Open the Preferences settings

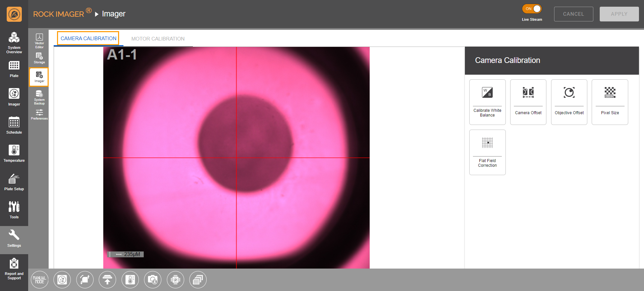39,115
